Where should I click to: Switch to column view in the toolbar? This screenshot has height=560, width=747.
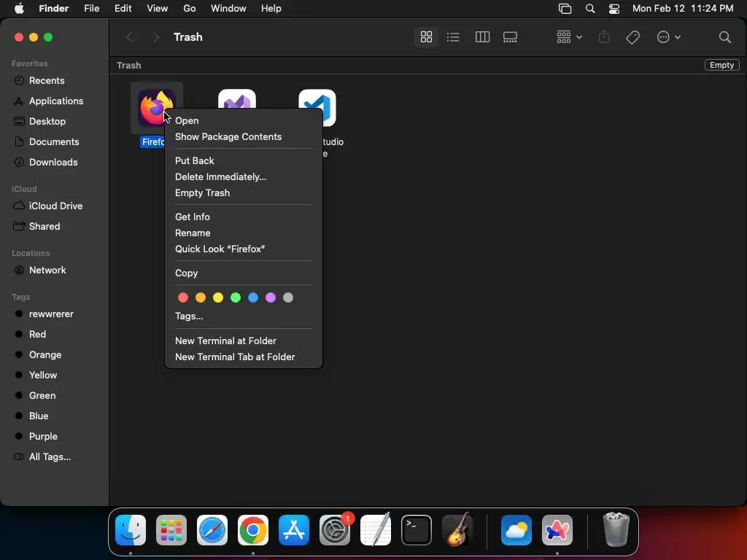point(482,37)
